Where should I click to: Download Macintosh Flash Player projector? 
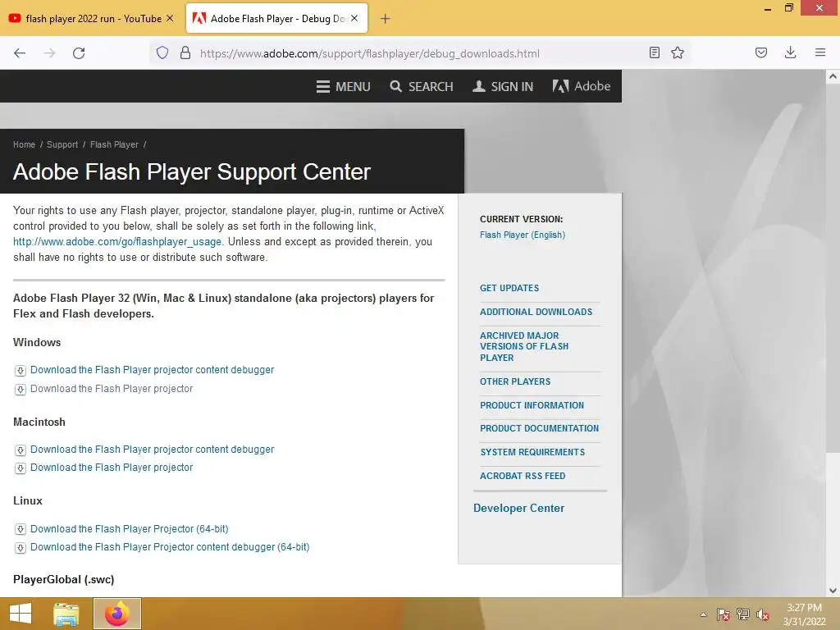tap(112, 467)
